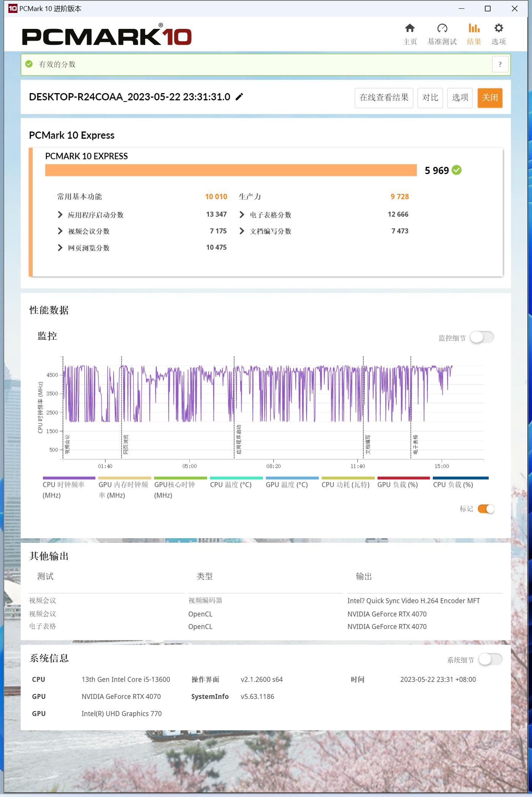Click the pencil icon to rename result
The width and height of the screenshot is (532, 797).
tap(239, 97)
